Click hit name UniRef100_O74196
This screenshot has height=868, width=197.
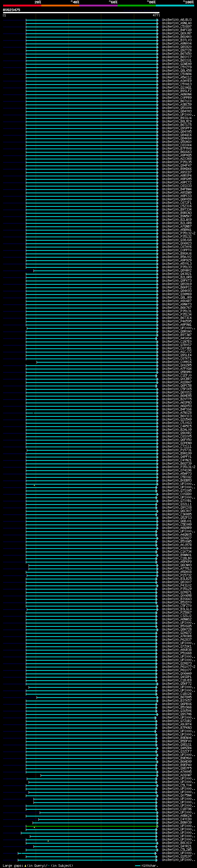177,470
